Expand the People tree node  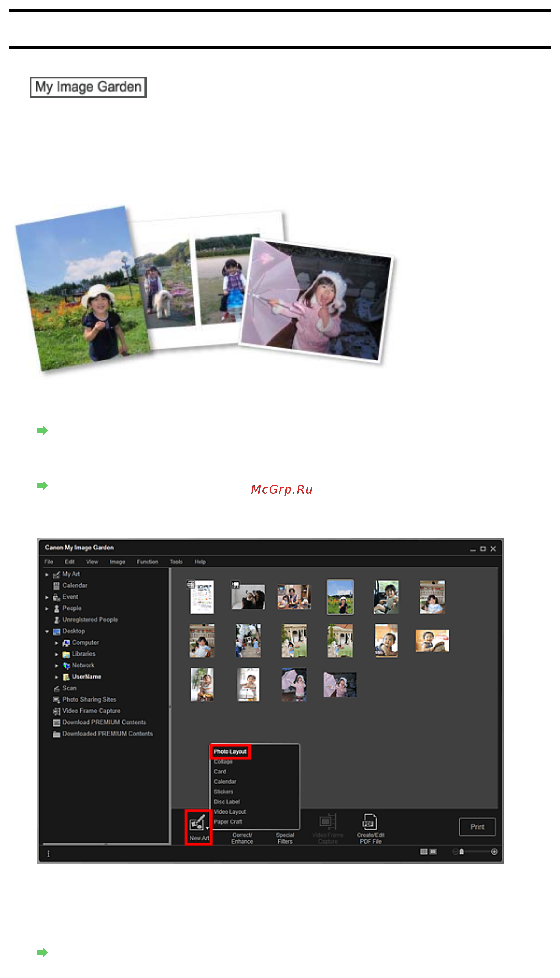pyautogui.click(x=47, y=609)
